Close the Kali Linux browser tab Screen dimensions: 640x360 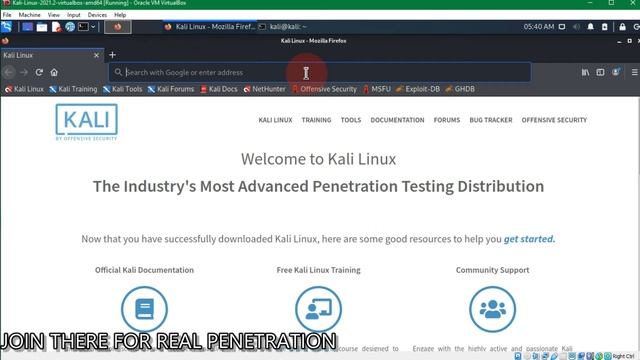pos(96,55)
